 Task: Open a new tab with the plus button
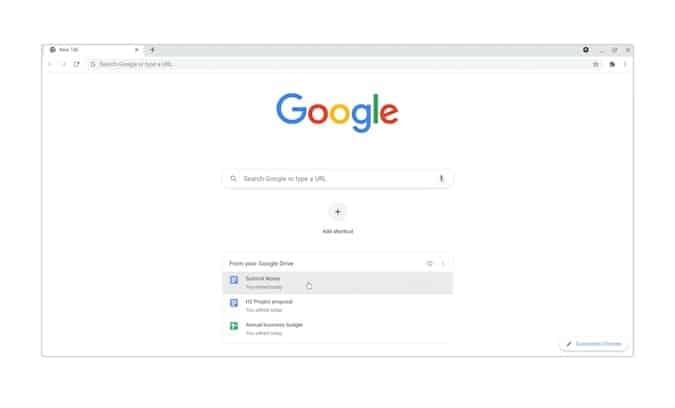click(152, 50)
